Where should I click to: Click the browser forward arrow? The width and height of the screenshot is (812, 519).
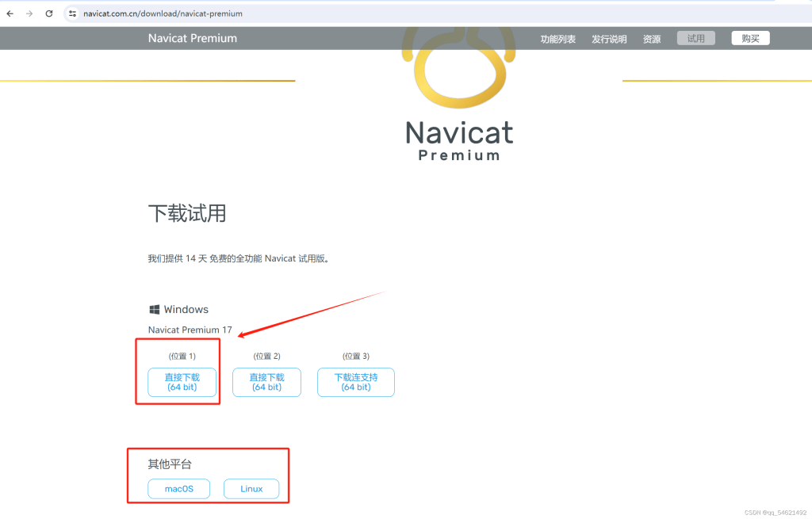pyautogui.click(x=29, y=13)
